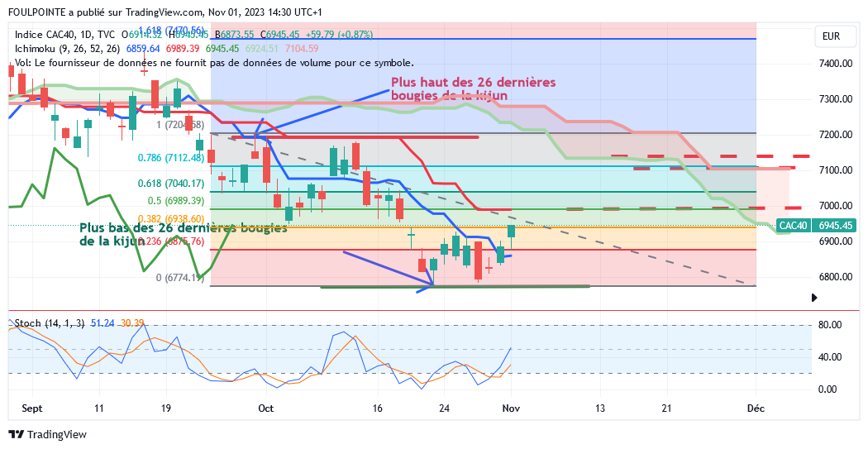868x449 pixels.
Task: Click the 7300.00 price axis label
Action: click(835, 99)
